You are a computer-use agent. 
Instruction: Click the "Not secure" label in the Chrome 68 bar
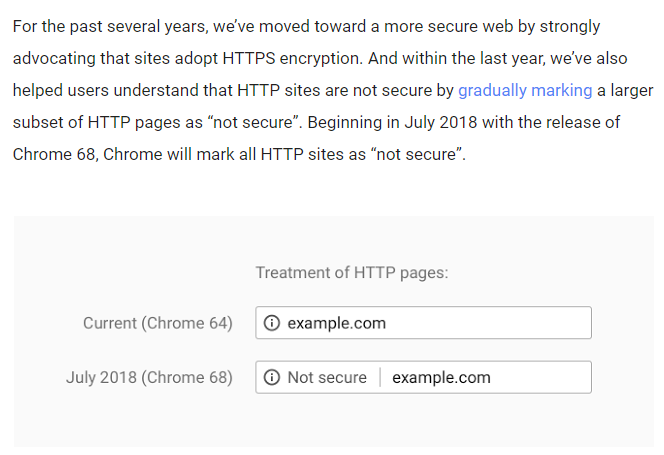click(327, 377)
